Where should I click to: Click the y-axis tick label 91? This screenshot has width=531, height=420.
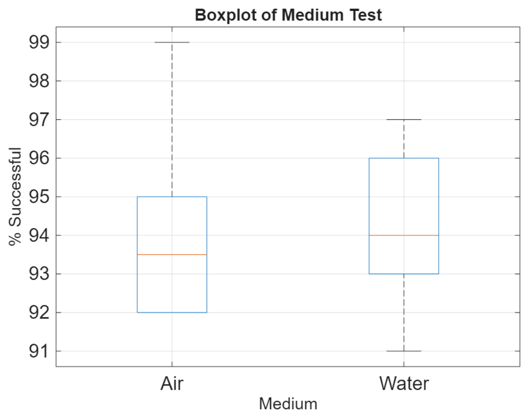[x=39, y=351]
